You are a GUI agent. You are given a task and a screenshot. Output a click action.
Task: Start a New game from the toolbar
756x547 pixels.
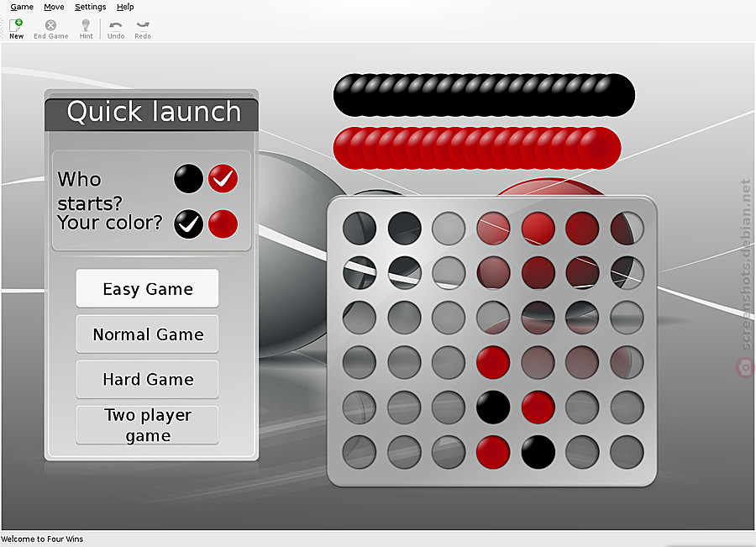[x=17, y=29]
